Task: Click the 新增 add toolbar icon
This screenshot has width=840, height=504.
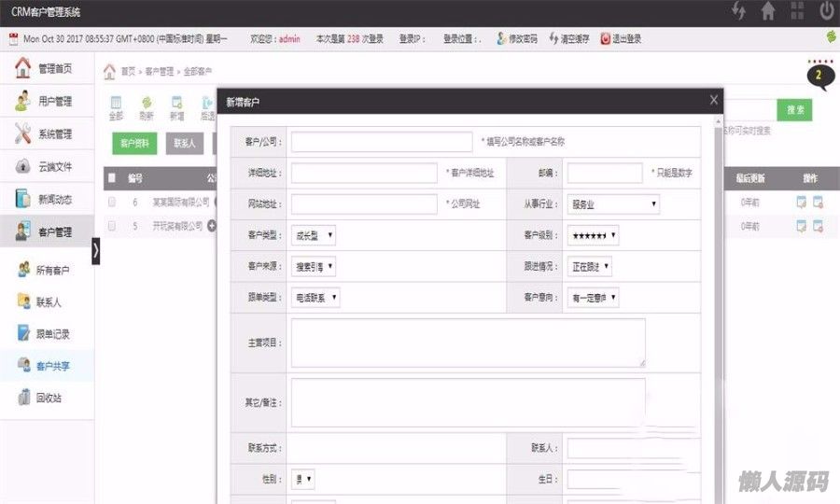Action: coord(176,105)
